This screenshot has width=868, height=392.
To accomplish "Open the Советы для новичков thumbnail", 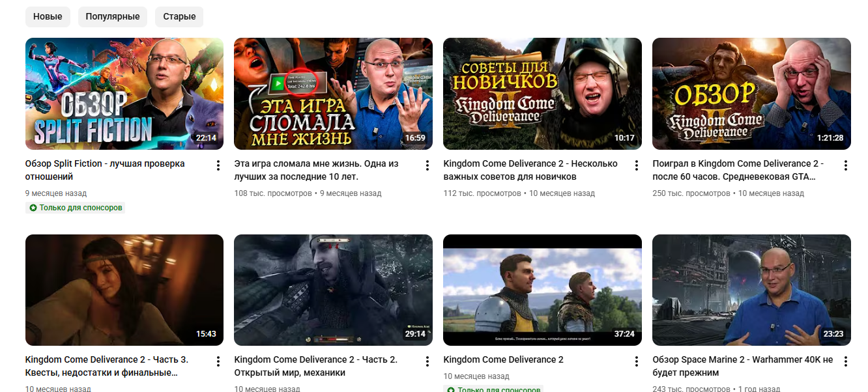I will point(542,94).
